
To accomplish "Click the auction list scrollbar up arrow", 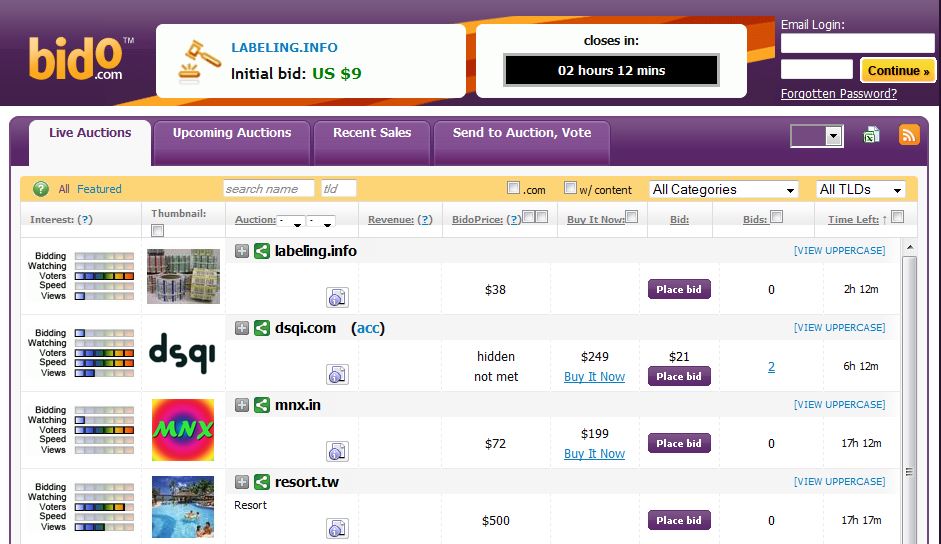I will tap(910, 247).
